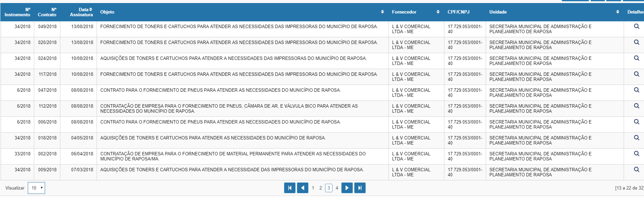Go to the first page of results
This screenshot has width=644, height=199.
click(x=289, y=188)
